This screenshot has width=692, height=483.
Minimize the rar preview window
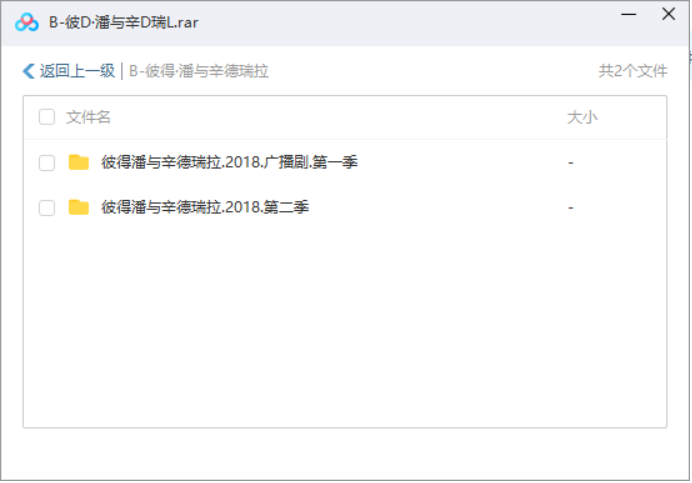(x=628, y=15)
